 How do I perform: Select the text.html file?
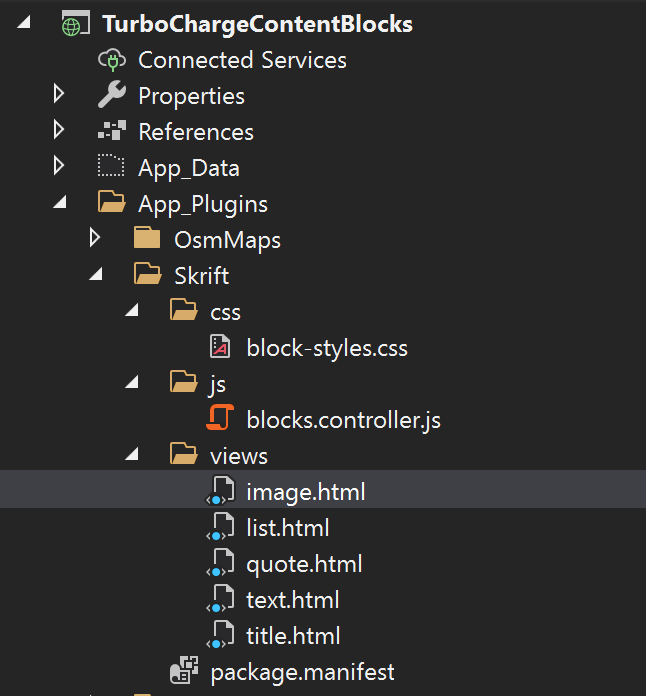[x=293, y=600]
